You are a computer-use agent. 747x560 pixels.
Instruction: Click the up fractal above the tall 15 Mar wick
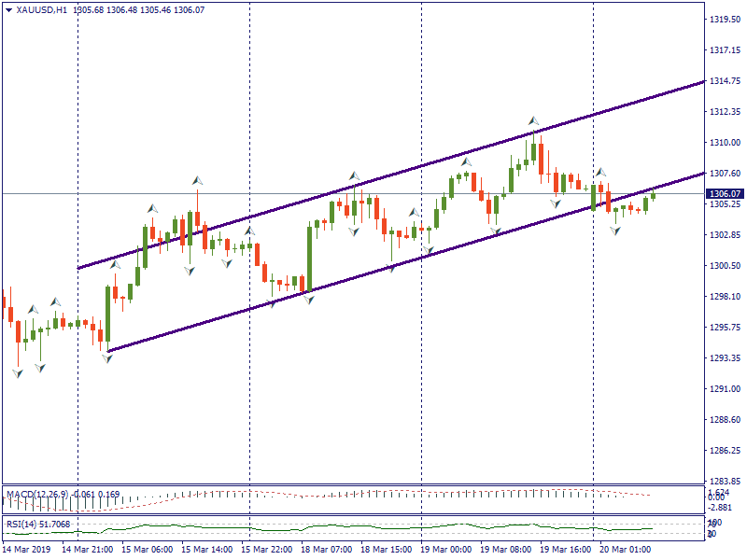197,180
